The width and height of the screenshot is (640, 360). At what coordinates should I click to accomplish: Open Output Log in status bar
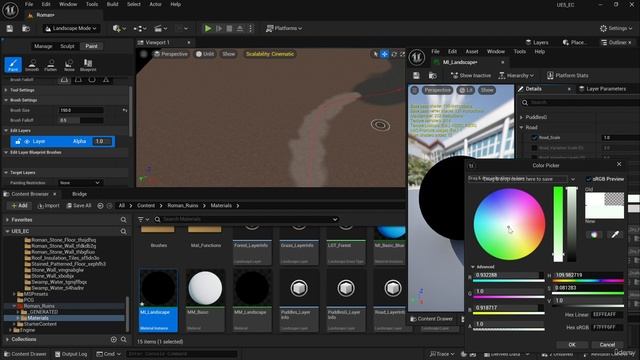tap(71, 354)
